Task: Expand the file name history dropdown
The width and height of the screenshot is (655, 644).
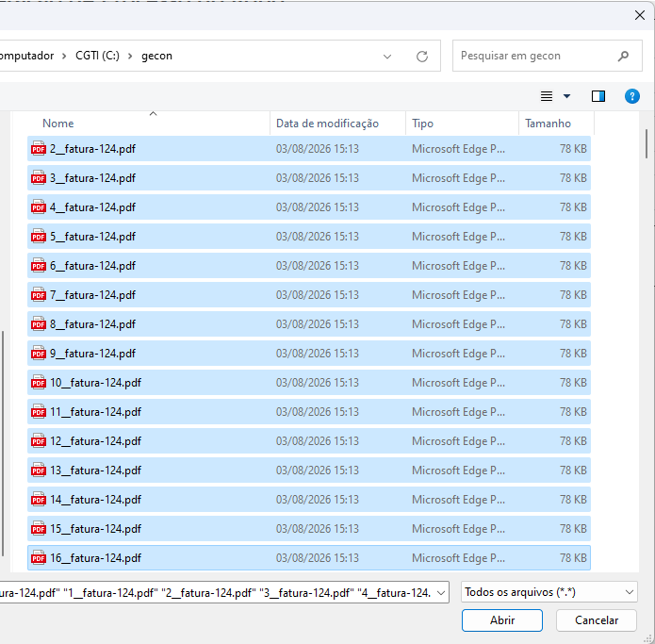Action: click(x=441, y=592)
